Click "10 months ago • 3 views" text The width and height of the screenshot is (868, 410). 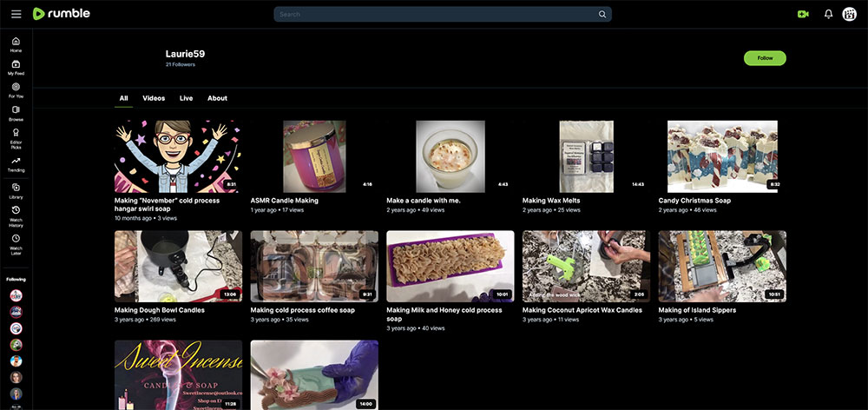pyautogui.click(x=146, y=218)
